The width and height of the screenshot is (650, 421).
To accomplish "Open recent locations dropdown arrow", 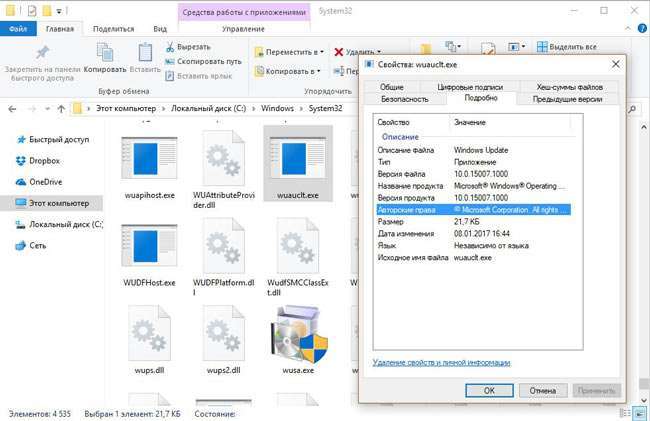I will [48, 109].
